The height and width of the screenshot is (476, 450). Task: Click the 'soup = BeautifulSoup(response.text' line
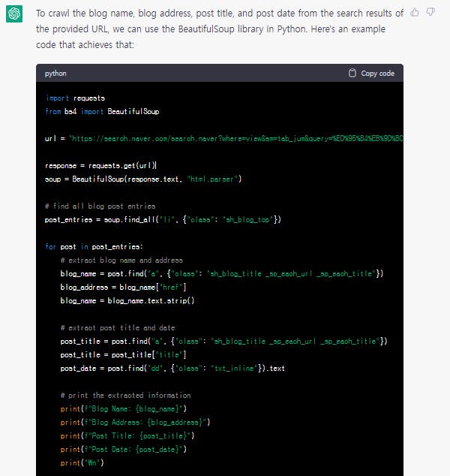pos(143,179)
